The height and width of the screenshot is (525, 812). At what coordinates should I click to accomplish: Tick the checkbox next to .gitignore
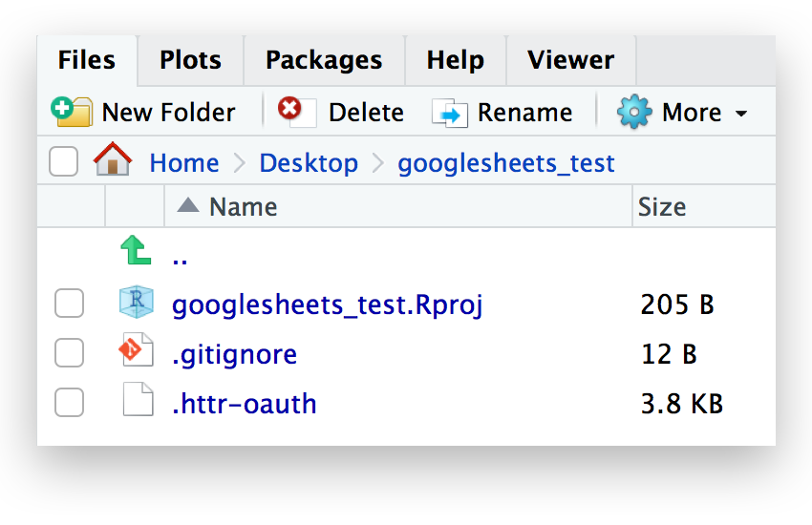tap(69, 354)
